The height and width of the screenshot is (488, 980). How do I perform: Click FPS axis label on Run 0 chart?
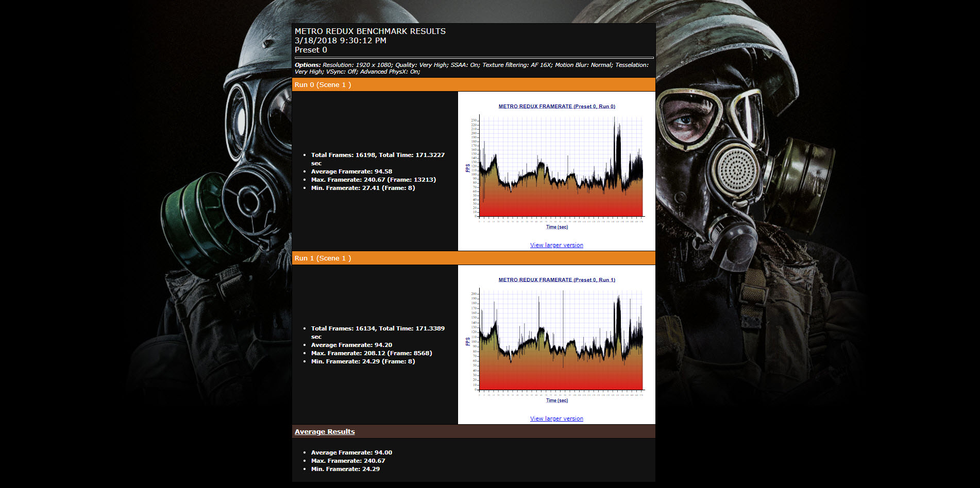click(x=467, y=168)
